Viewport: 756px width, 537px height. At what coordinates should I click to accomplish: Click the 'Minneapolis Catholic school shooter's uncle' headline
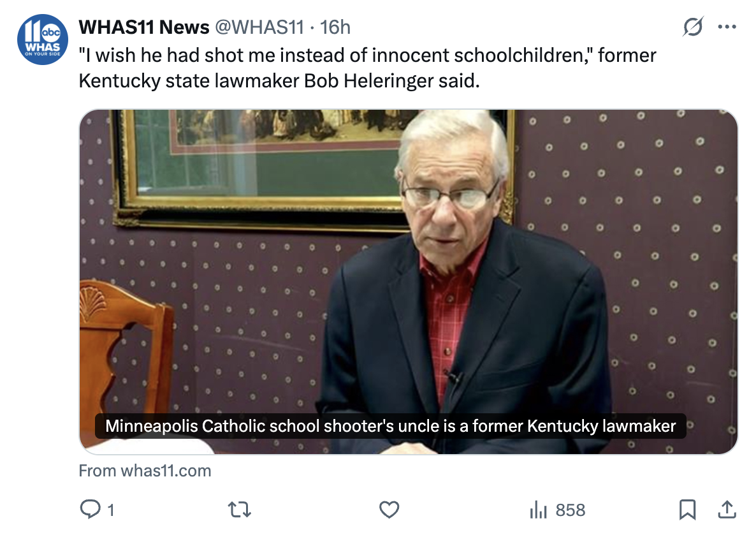click(390, 425)
